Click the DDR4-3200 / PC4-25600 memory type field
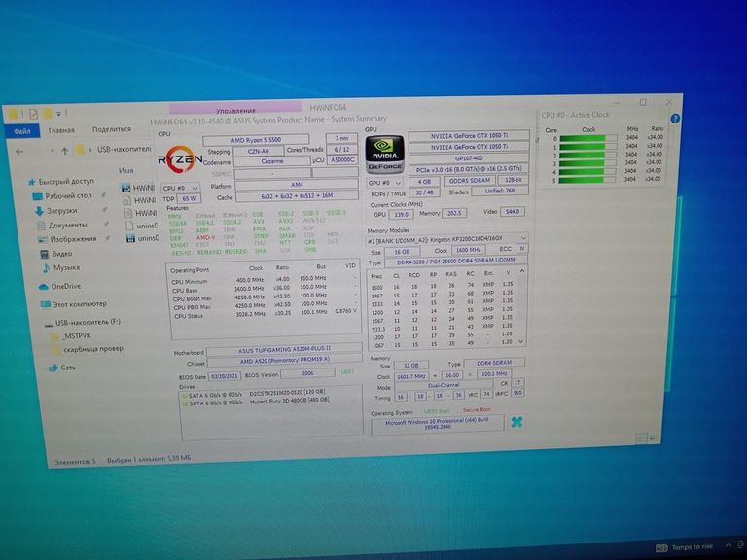This screenshot has width=747, height=560. 455,262
